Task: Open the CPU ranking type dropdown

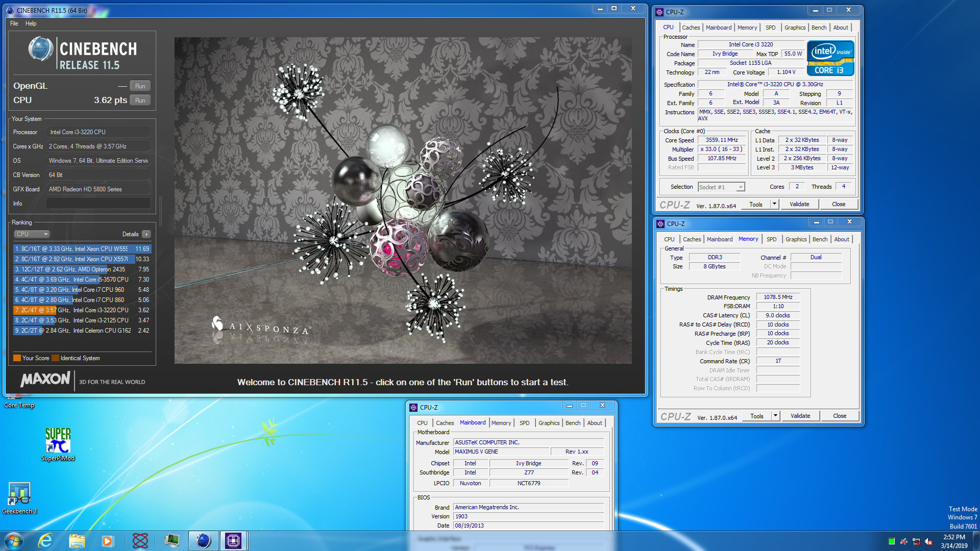Action: 32,234
